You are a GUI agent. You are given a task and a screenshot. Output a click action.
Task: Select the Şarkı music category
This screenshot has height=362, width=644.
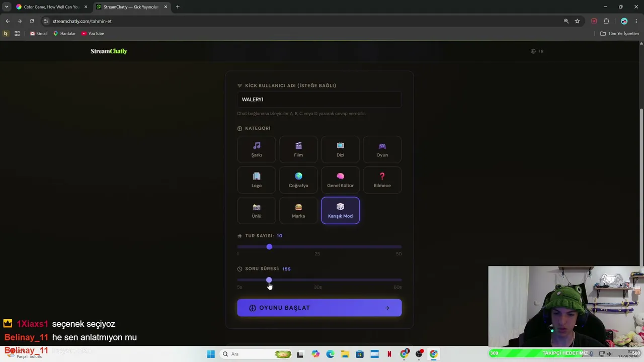(x=257, y=149)
